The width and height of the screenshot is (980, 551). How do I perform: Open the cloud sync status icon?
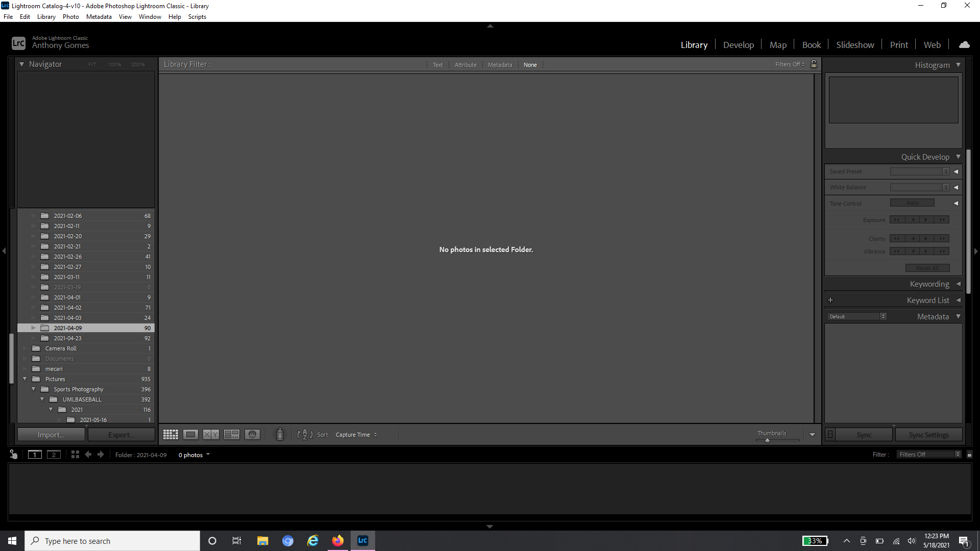point(965,44)
